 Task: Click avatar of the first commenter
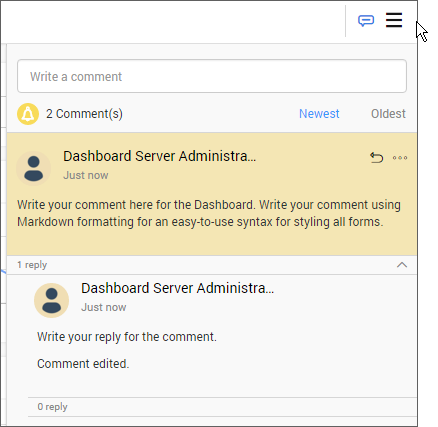[34, 168]
